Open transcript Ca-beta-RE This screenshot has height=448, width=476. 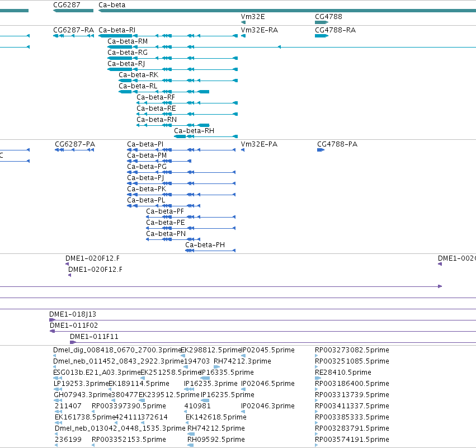tap(156, 109)
